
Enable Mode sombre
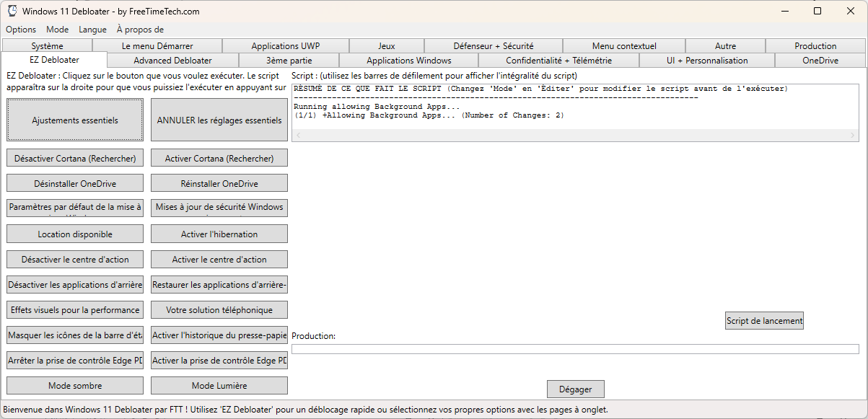point(75,385)
